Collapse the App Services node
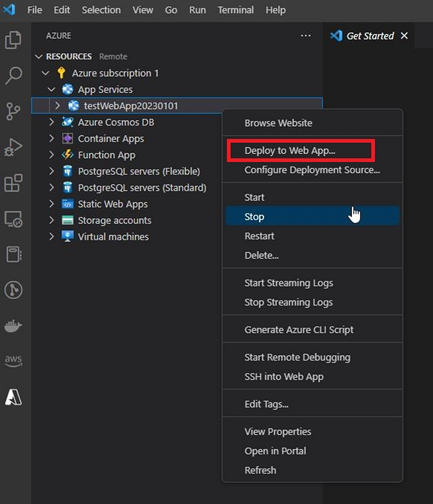433x504 pixels. click(x=51, y=89)
